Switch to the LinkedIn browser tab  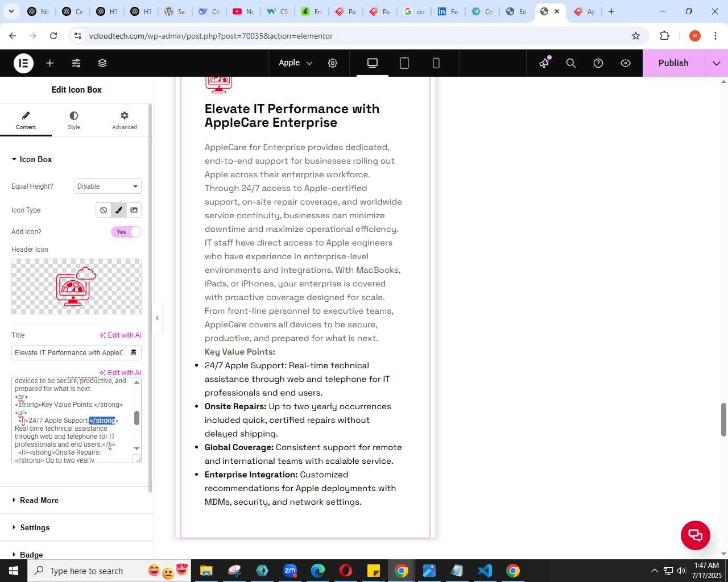point(448,11)
